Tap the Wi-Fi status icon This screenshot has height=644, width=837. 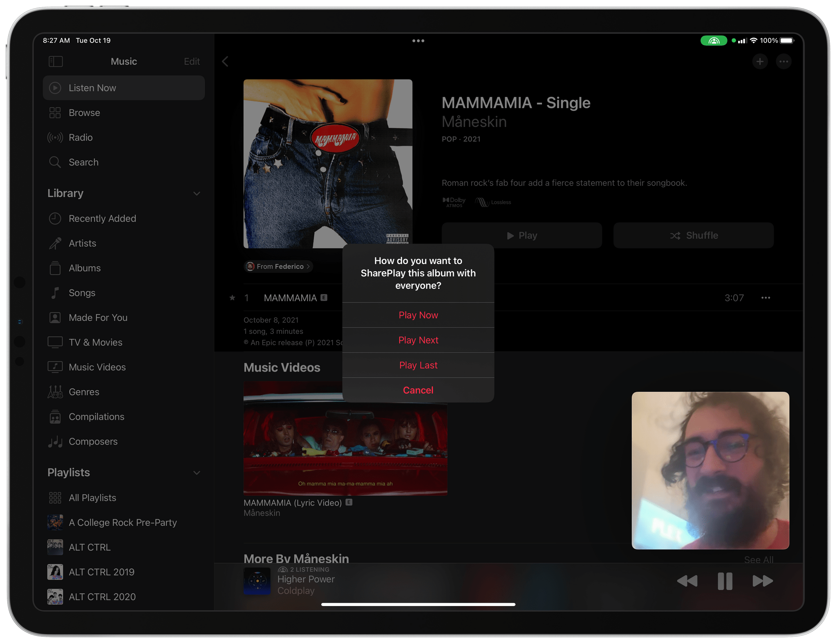point(754,40)
